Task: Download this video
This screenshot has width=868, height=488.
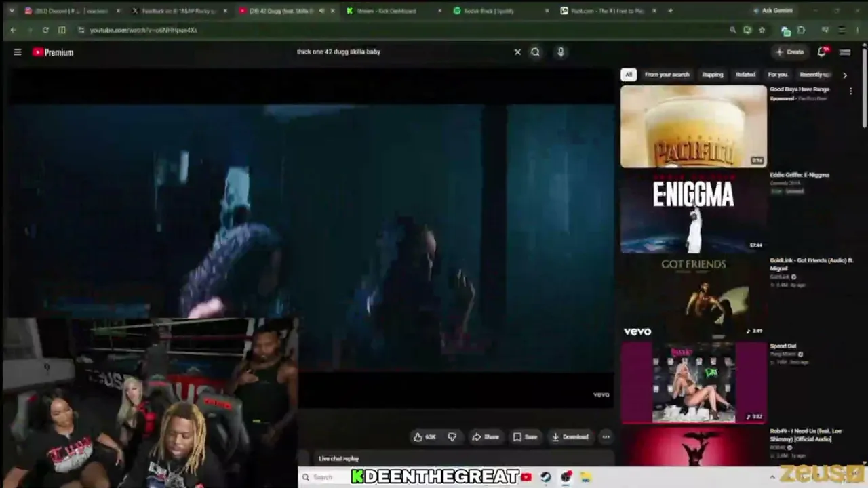Action: pos(570,437)
